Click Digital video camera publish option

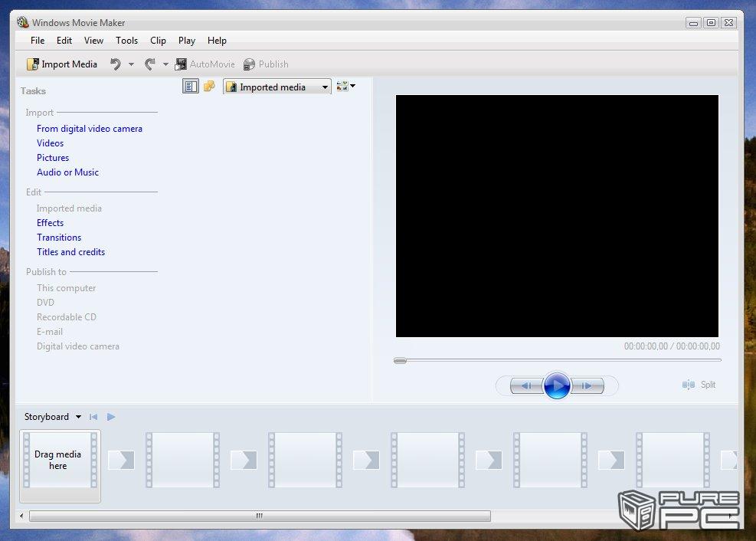(78, 346)
